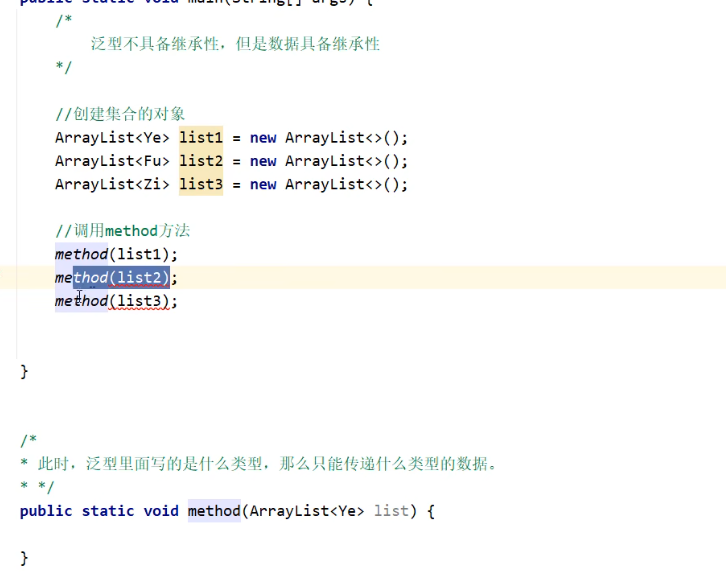Click the list2 variable declaration

point(201,161)
